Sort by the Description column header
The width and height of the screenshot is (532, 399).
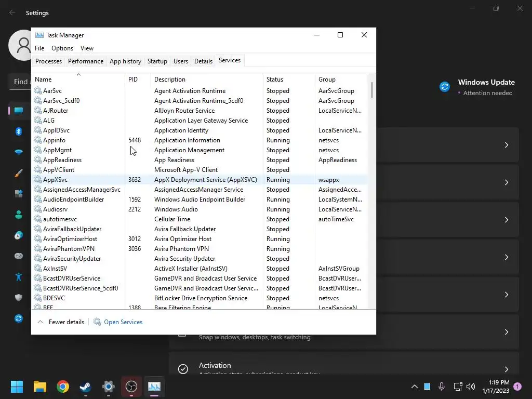point(207,79)
